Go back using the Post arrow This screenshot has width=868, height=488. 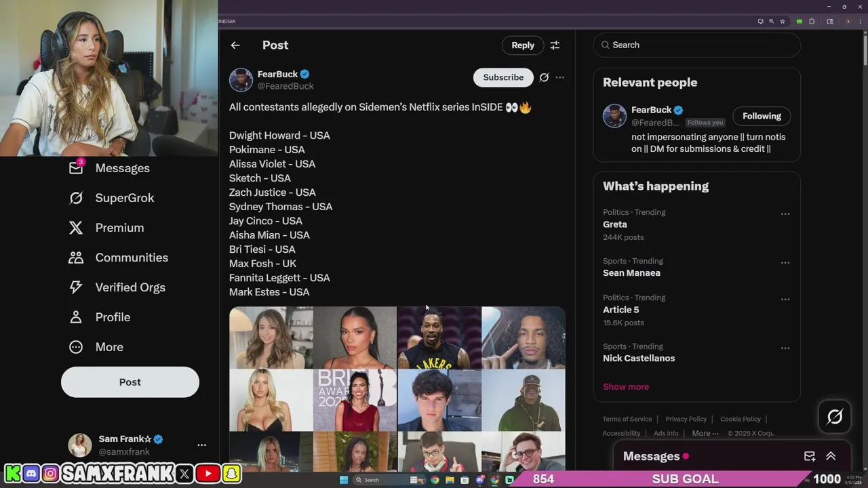click(235, 45)
